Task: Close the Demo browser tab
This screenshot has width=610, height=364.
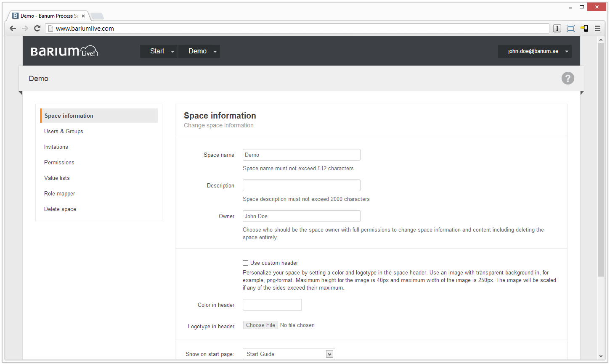Action: (x=83, y=16)
